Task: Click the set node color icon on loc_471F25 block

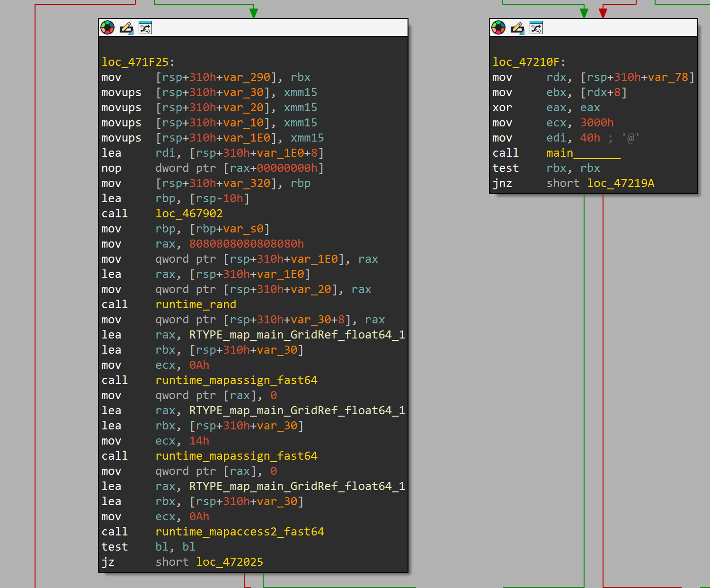Action: click(x=107, y=28)
